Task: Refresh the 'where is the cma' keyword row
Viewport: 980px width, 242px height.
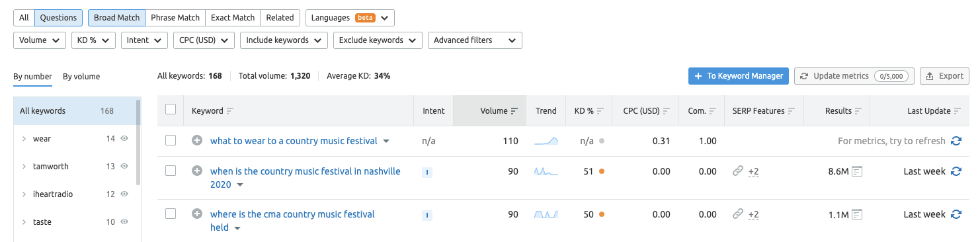Action: pos(956,214)
